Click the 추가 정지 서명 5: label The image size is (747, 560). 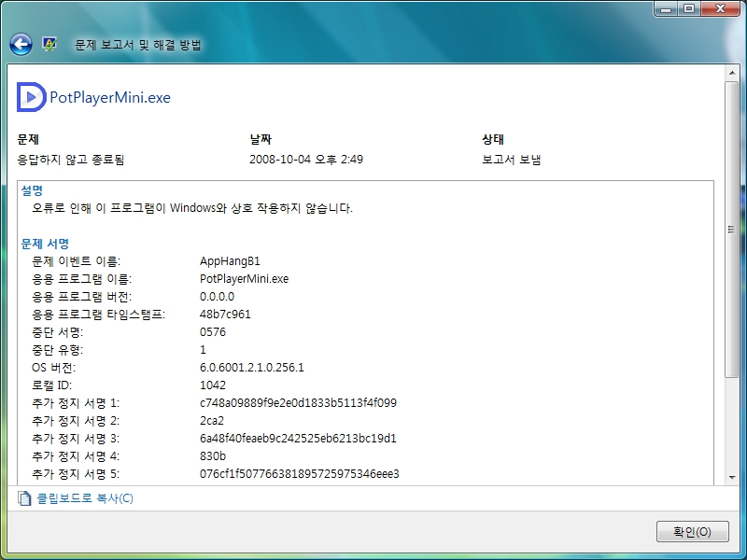[x=76, y=474]
